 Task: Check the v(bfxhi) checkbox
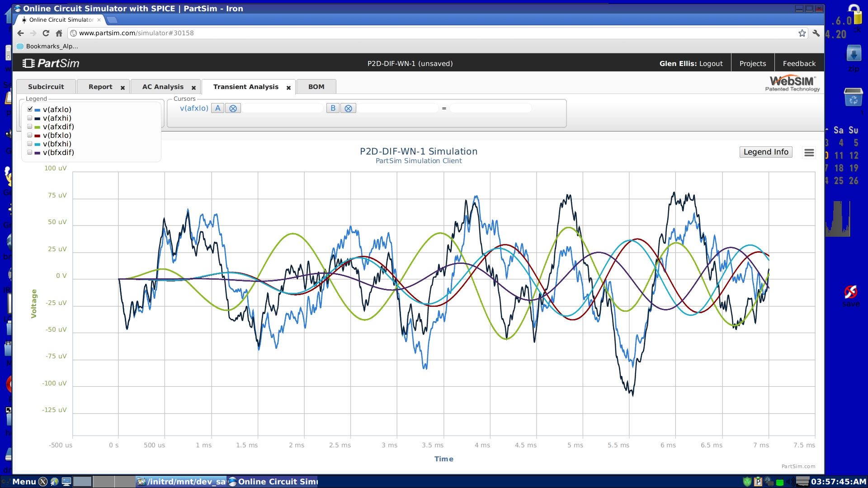pyautogui.click(x=30, y=144)
